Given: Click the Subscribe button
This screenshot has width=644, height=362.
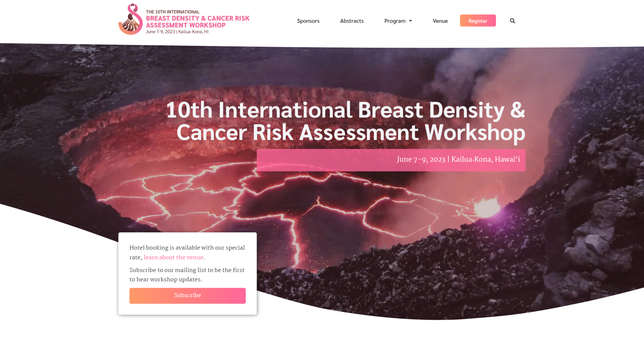Looking at the screenshot, I should pyautogui.click(x=187, y=296).
